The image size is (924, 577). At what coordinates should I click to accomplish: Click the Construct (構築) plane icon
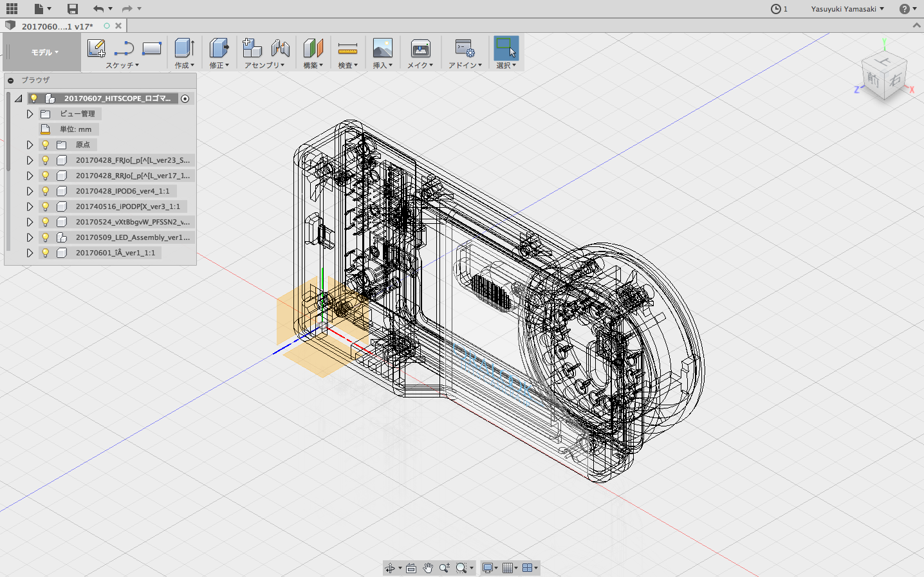tap(313, 48)
